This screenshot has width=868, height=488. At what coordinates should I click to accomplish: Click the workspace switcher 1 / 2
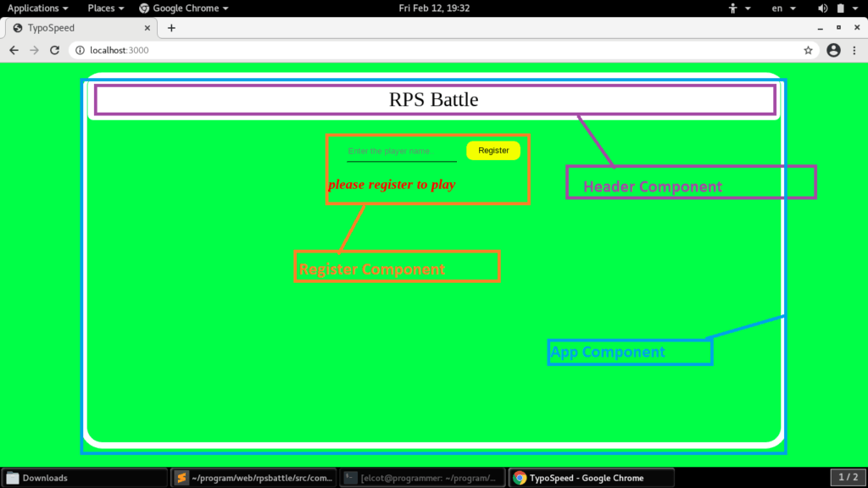[x=849, y=478]
